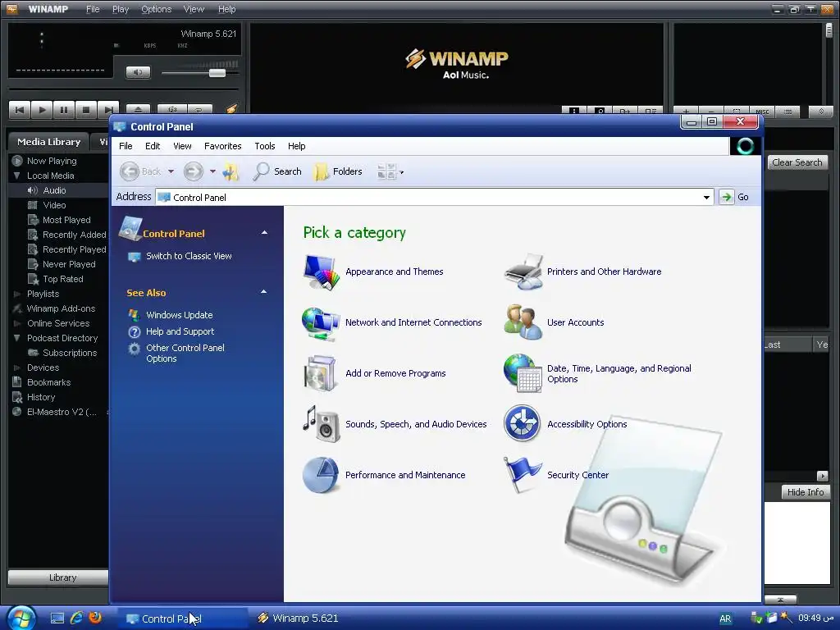The width and height of the screenshot is (840, 630).
Task: Open Network and Internet Connections icon
Action: click(321, 323)
